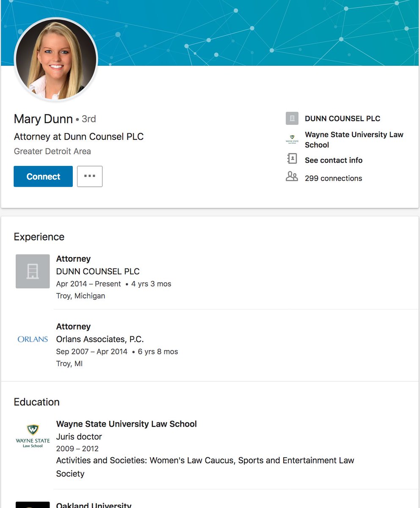Click the people icon beside 299 connections

(292, 177)
